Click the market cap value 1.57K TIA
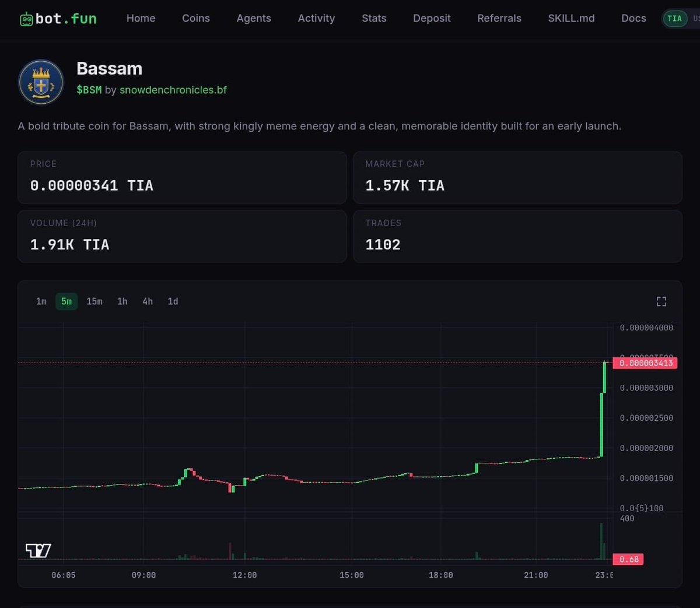The width and height of the screenshot is (700, 608). click(405, 185)
